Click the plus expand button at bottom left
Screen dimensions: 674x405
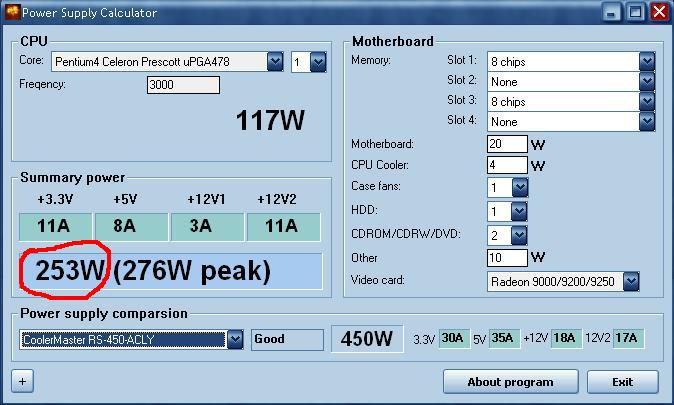[x=21, y=381]
